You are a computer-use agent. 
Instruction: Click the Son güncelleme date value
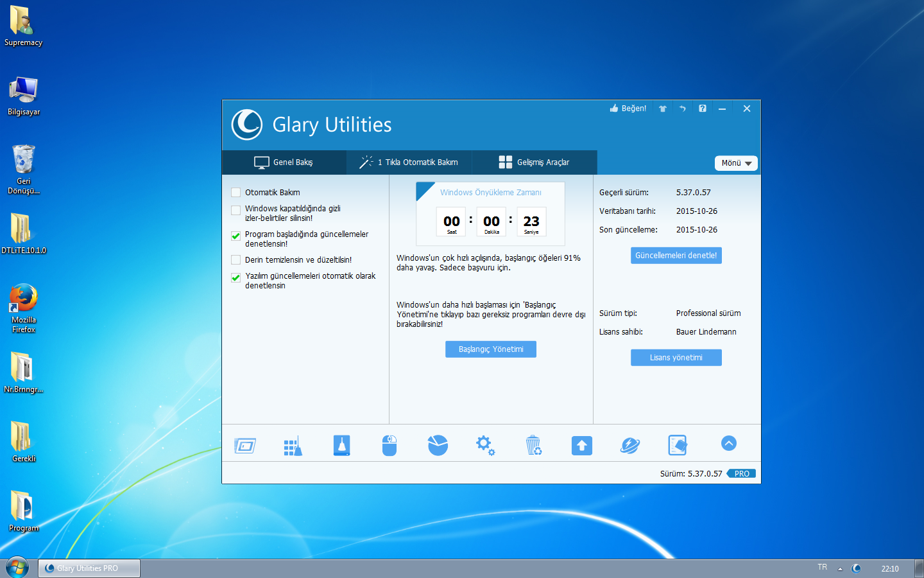[697, 230]
